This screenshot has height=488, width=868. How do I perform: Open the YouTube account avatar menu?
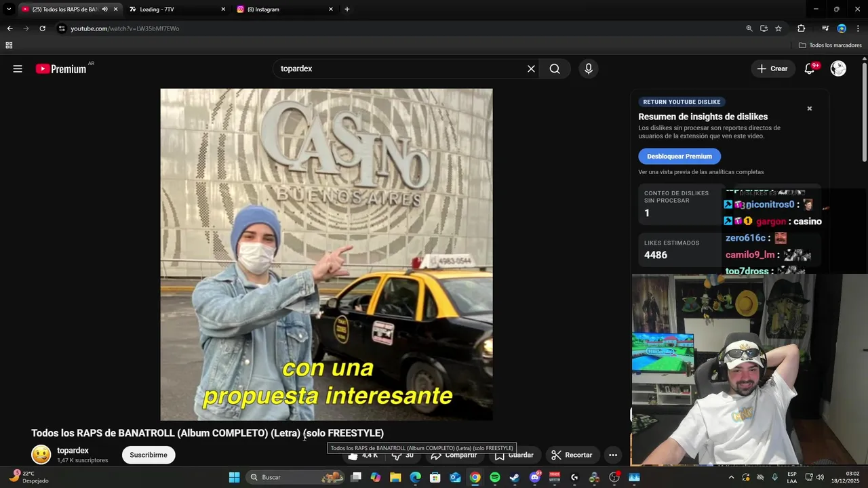(x=838, y=68)
